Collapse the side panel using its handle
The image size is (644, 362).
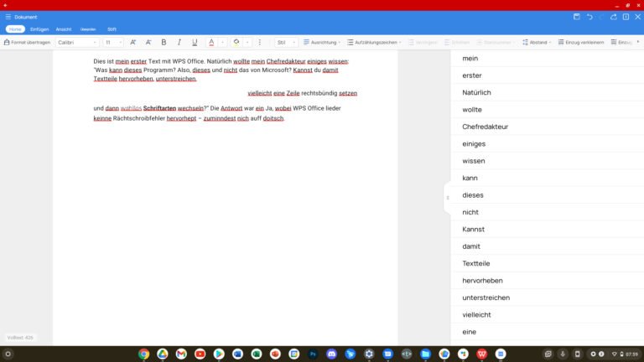[448, 198]
